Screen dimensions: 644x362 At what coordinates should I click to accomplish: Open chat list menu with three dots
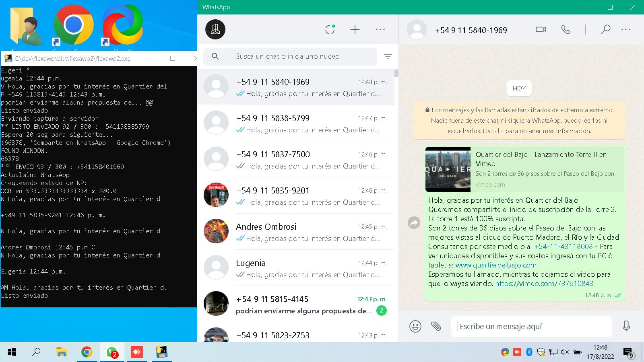[x=380, y=29]
